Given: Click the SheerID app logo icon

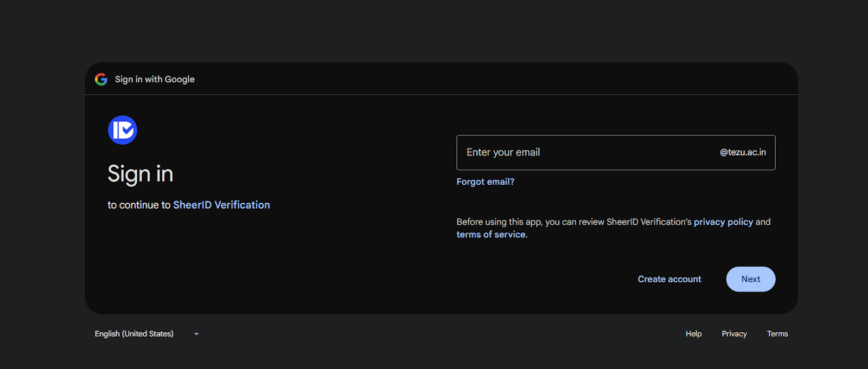Looking at the screenshot, I should tap(123, 130).
